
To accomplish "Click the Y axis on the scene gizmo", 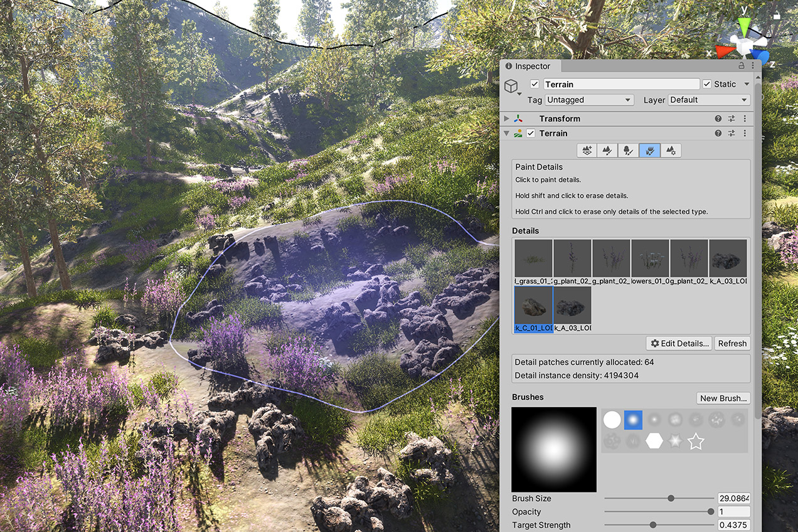I will (x=744, y=25).
